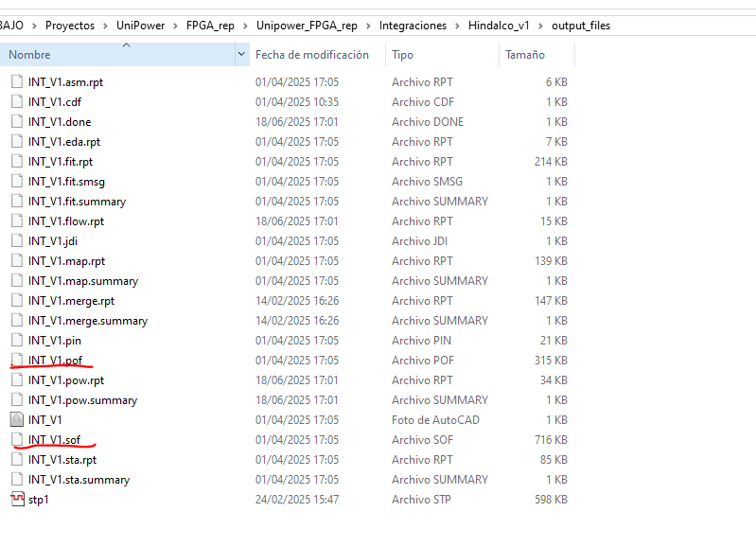
Task: Click the stp1 SignalTap file icon
Action: (17, 500)
